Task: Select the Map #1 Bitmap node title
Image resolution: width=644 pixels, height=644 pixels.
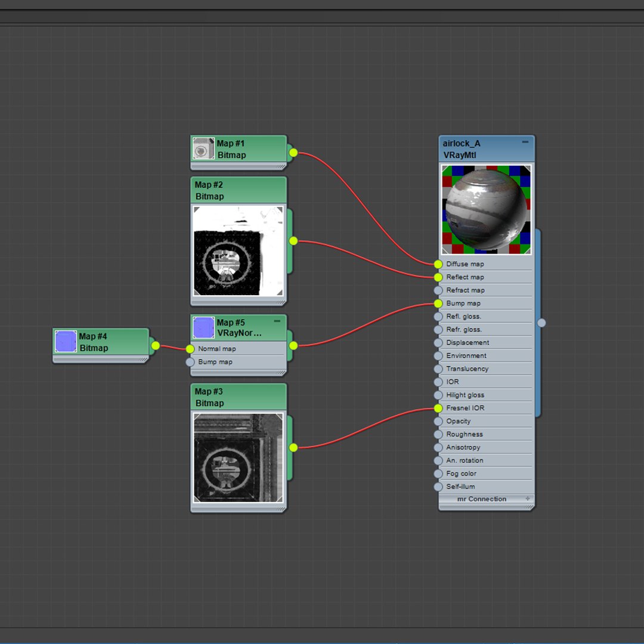Action: pos(231,149)
